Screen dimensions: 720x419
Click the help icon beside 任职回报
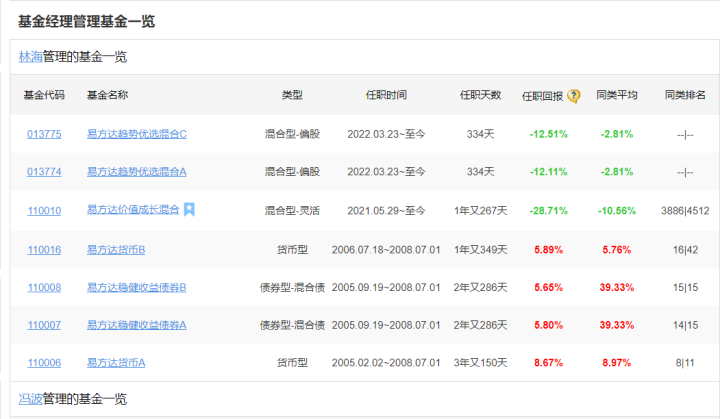click(x=574, y=96)
